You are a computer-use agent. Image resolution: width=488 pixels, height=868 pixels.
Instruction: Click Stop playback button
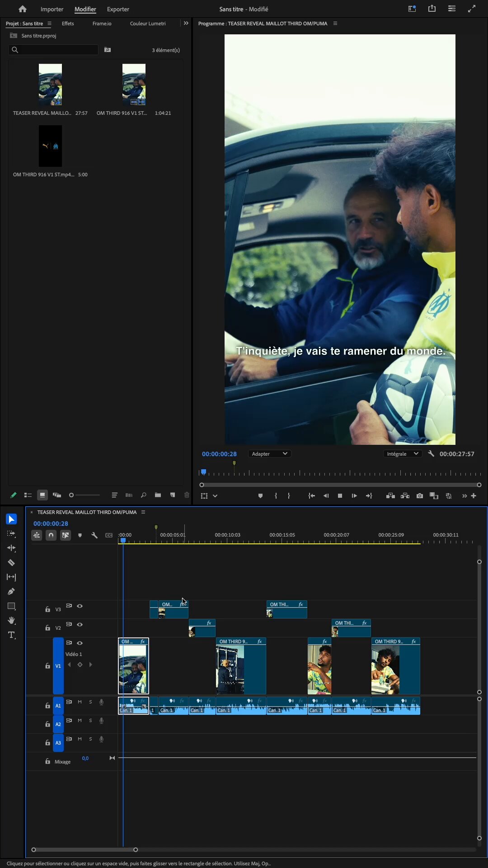(x=340, y=496)
